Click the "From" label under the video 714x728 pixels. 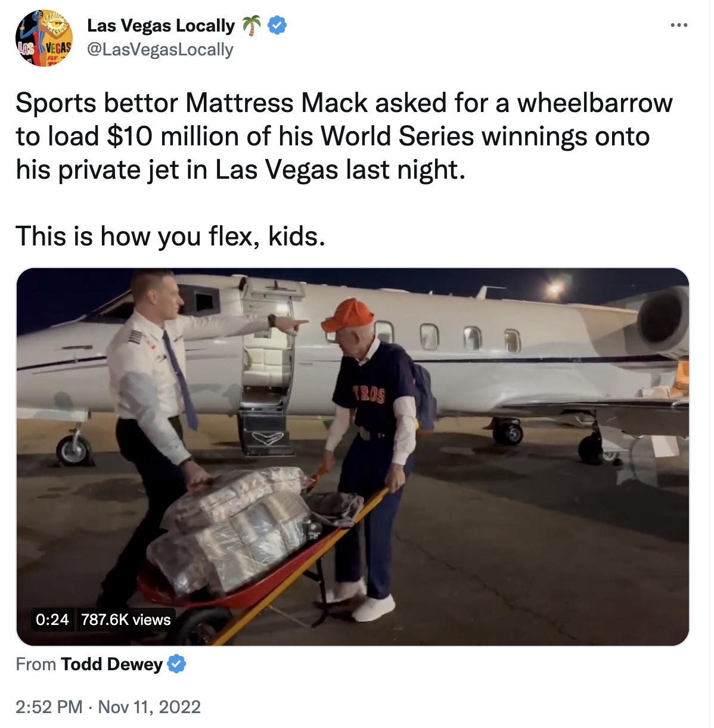pyautogui.click(x=36, y=664)
